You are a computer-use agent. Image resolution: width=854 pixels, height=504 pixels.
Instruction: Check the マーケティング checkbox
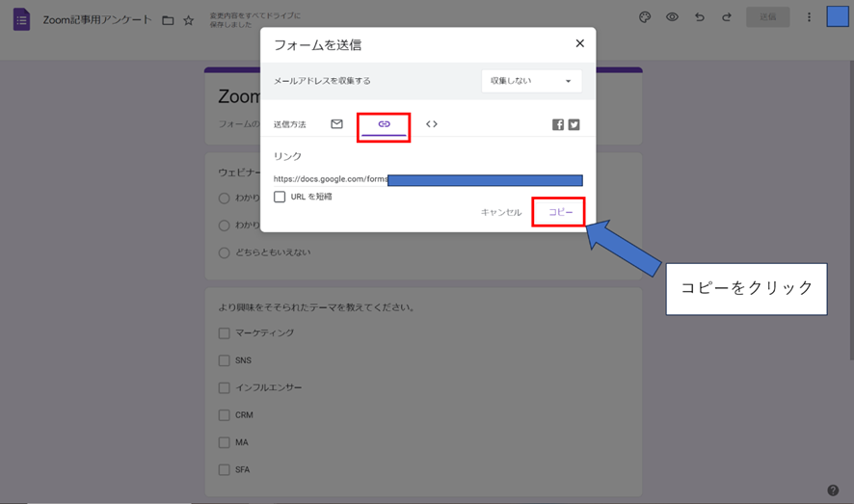[224, 333]
